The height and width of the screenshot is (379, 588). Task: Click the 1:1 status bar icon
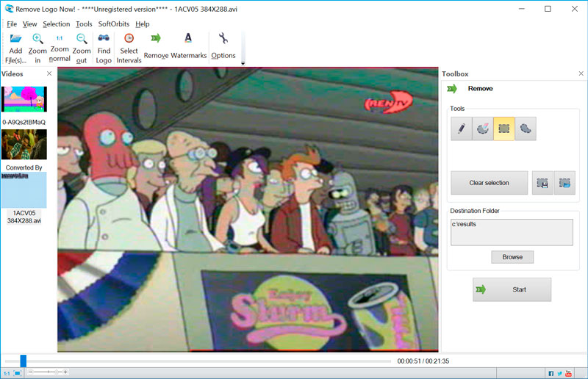click(7, 373)
